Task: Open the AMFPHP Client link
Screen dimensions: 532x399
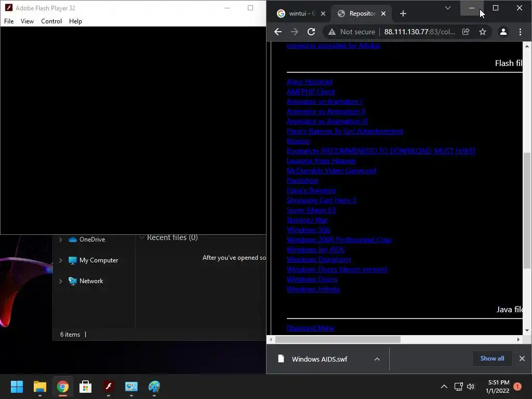Action: pyautogui.click(x=311, y=91)
